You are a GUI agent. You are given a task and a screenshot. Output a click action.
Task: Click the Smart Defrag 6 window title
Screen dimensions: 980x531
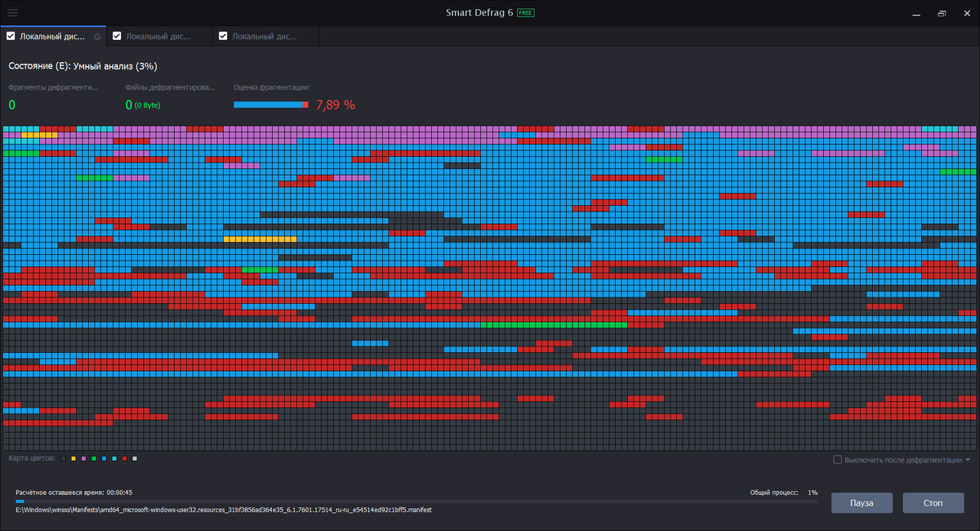click(479, 13)
